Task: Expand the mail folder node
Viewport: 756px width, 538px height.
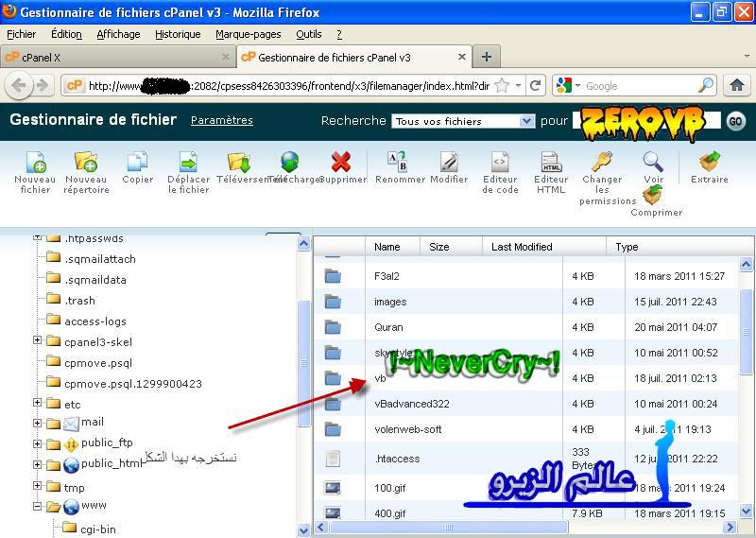Action: coord(37,424)
